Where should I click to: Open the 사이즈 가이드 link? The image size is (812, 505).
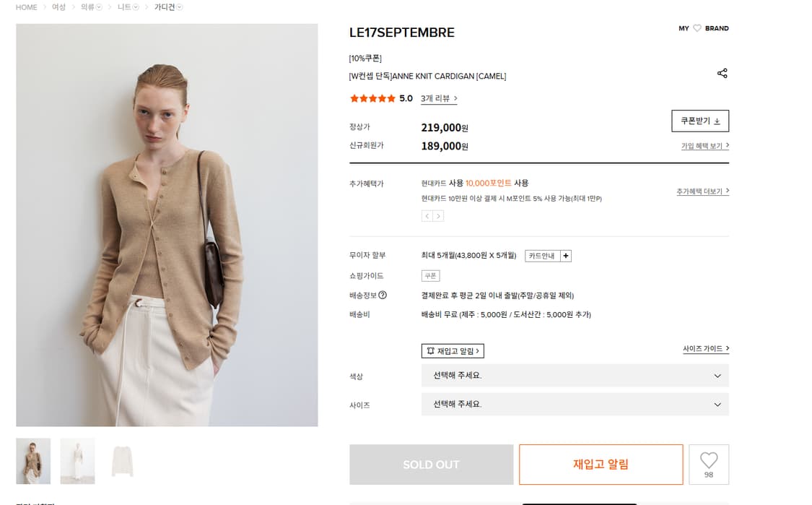coord(706,348)
